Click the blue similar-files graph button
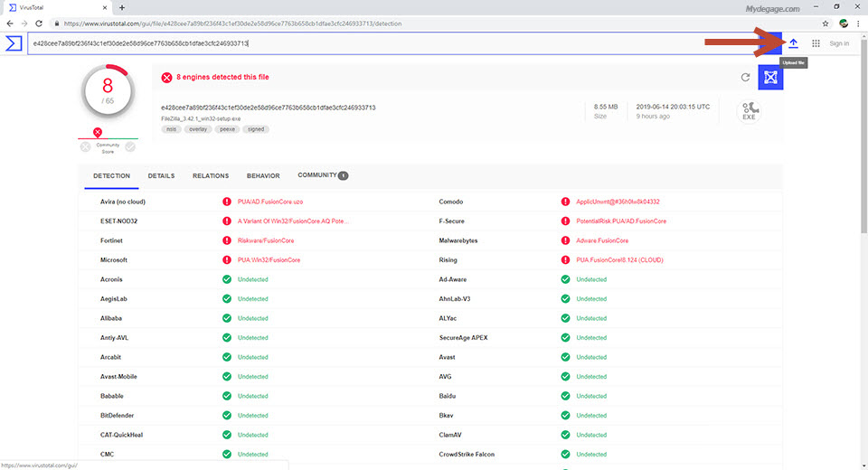Viewport: 868px width, 470px height. [770, 77]
